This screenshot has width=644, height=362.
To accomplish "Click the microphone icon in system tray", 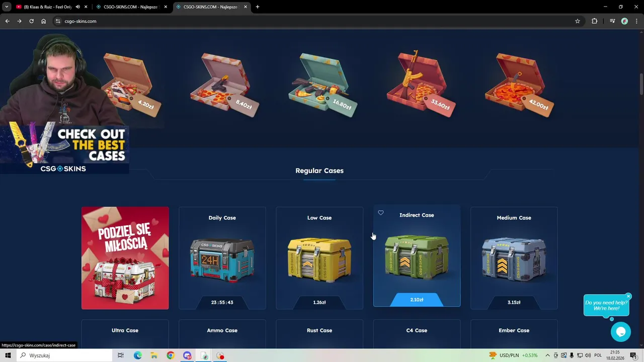I will coord(572,355).
